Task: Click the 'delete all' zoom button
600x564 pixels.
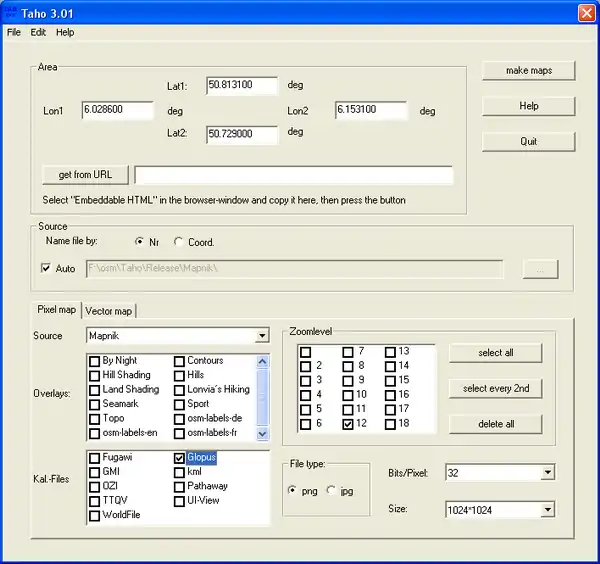Action: pos(495,424)
